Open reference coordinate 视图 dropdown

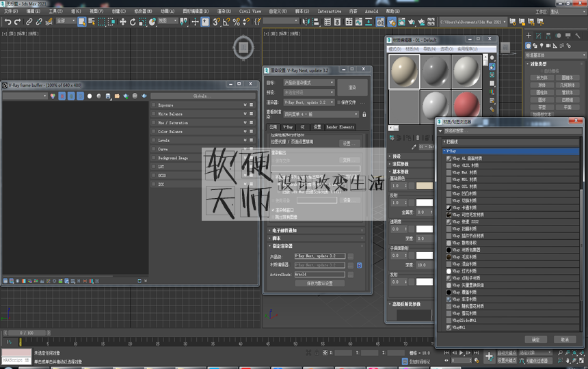[168, 20]
